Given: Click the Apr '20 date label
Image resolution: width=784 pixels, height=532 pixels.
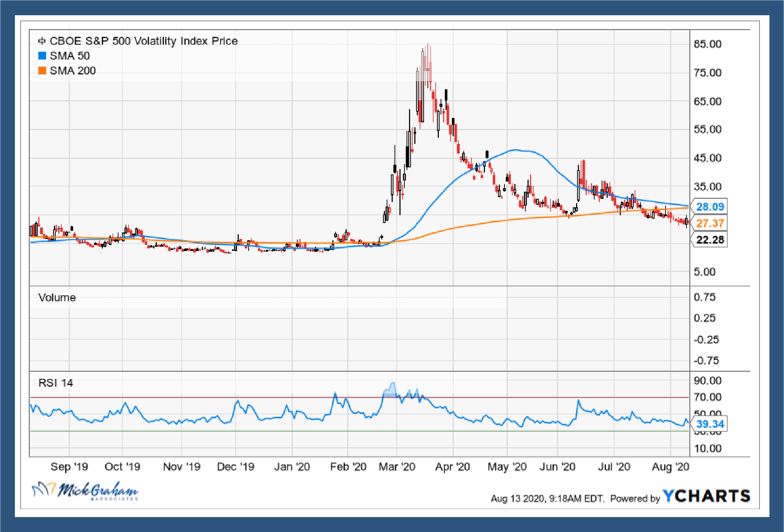Looking at the screenshot, I should tap(453, 467).
